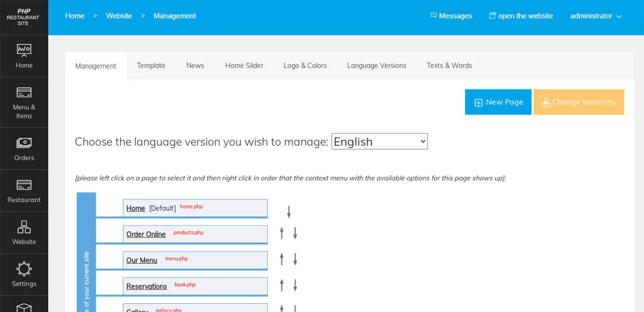644x312 pixels.
Task: Click the Home breadcrumb link
Action: tap(75, 16)
